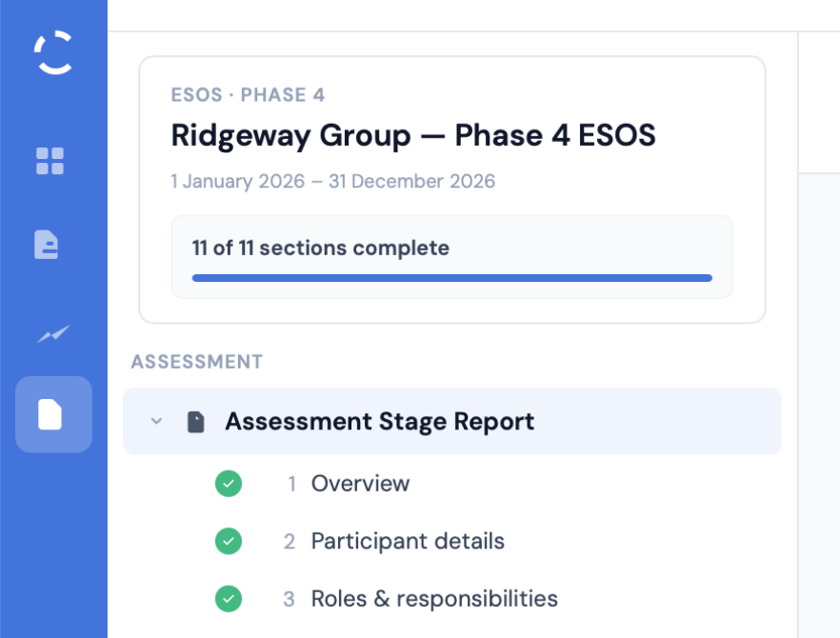Open section 3 Roles & responsibilities
840x638 pixels.
point(434,599)
